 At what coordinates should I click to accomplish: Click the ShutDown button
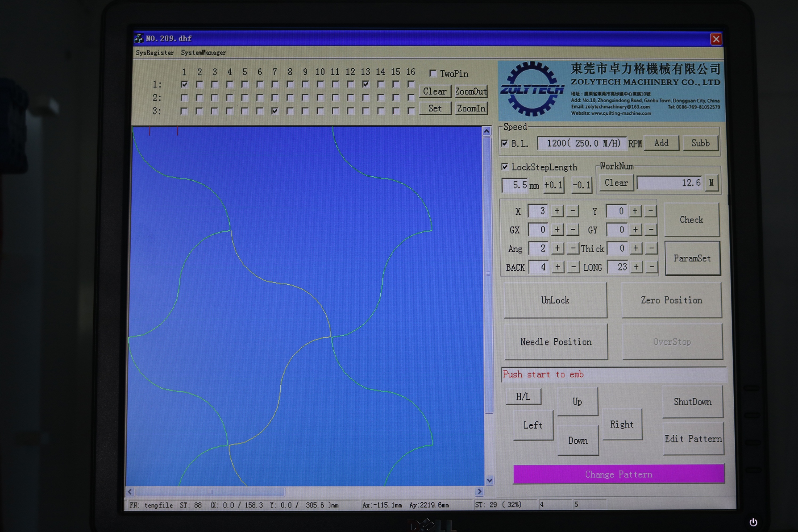point(692,402)
